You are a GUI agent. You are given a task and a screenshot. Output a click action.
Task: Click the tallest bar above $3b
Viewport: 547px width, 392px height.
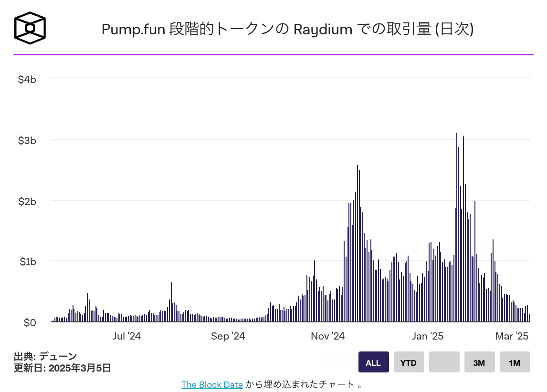457,227
